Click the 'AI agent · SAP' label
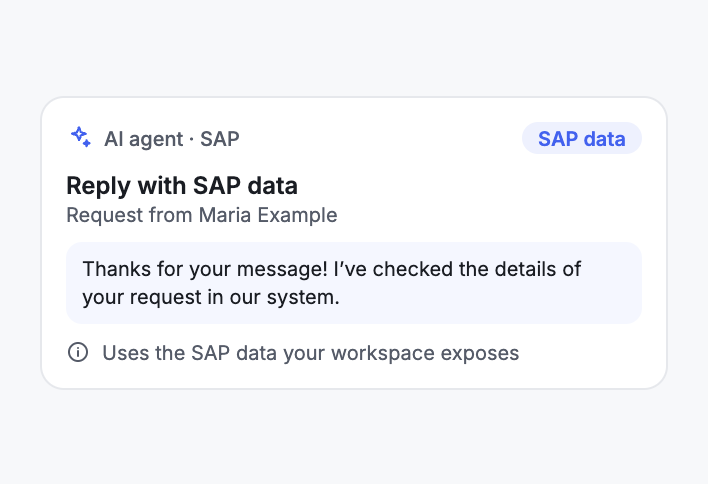The width and height of the screenshot is (708, 484). pyautogui.click(x=172, y=139)
